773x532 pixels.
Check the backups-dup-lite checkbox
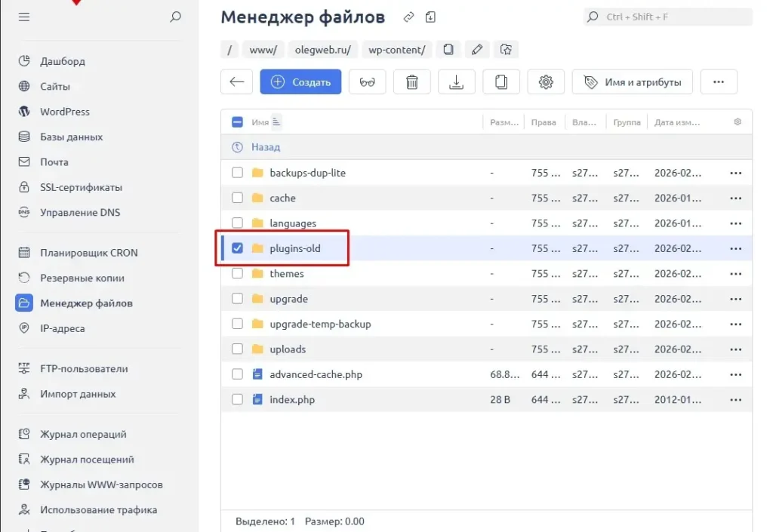coord(237,172)
